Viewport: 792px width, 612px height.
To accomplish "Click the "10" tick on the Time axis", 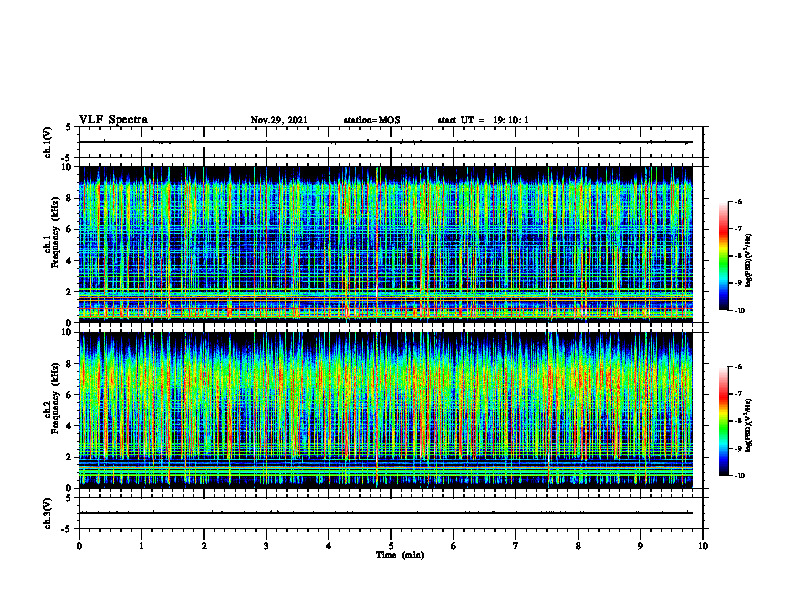I will click(703, 546).
